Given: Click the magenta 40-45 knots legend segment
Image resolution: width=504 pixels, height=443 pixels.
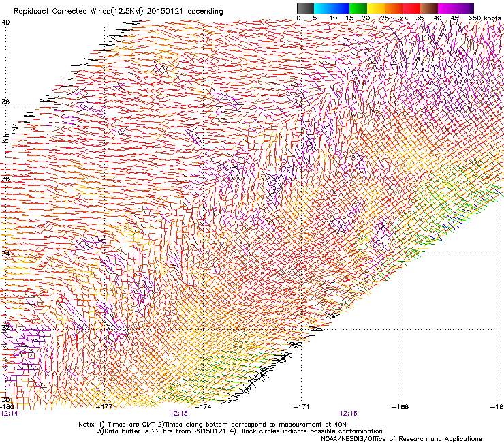Looking at the screenshot, I should (x=447, y=8).
